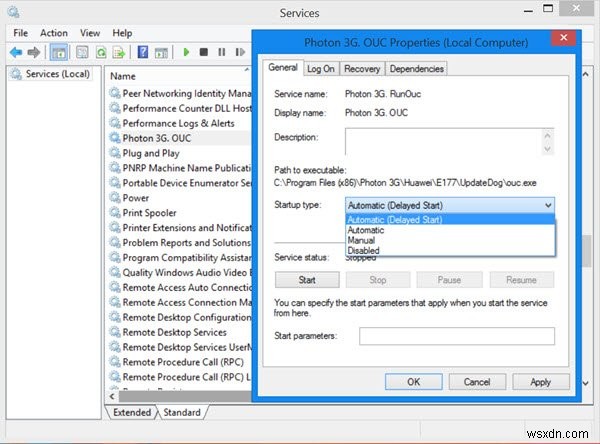Click the Apply button

tap(540, 382)
